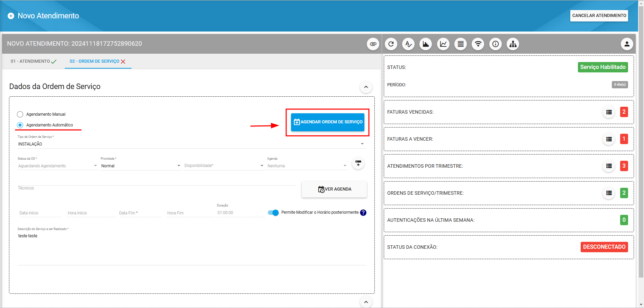Click the add agenda icon button
644x308 pixels.
click(358, 163)
